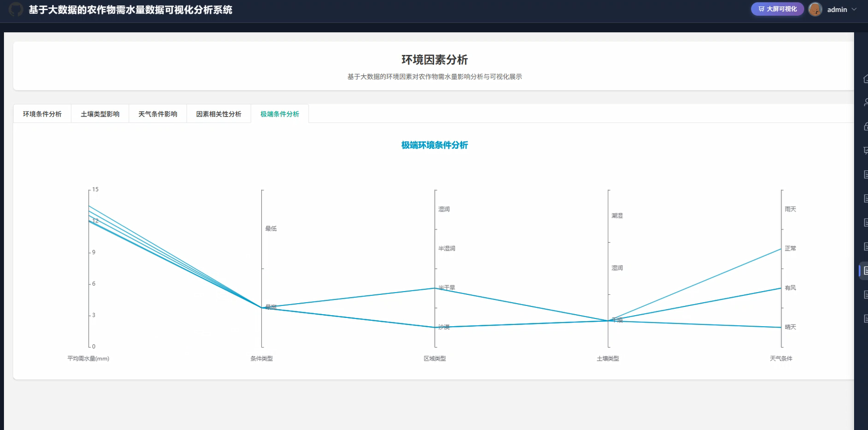868x430 pixels.
Task: Click the 潮湿 soil type label
Action: pyautogui.click(x=617, y=216)
